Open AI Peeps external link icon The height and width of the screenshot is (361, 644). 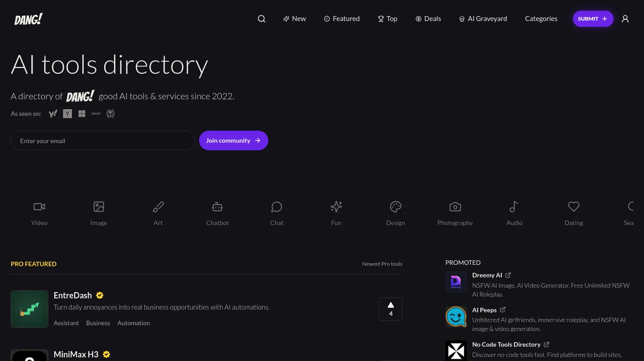point(503,310)
